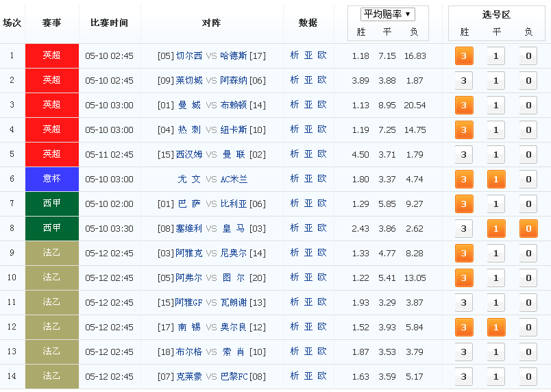
Task: Select loss (0) for match 12 南锡
Action: [x=528, y=328]
